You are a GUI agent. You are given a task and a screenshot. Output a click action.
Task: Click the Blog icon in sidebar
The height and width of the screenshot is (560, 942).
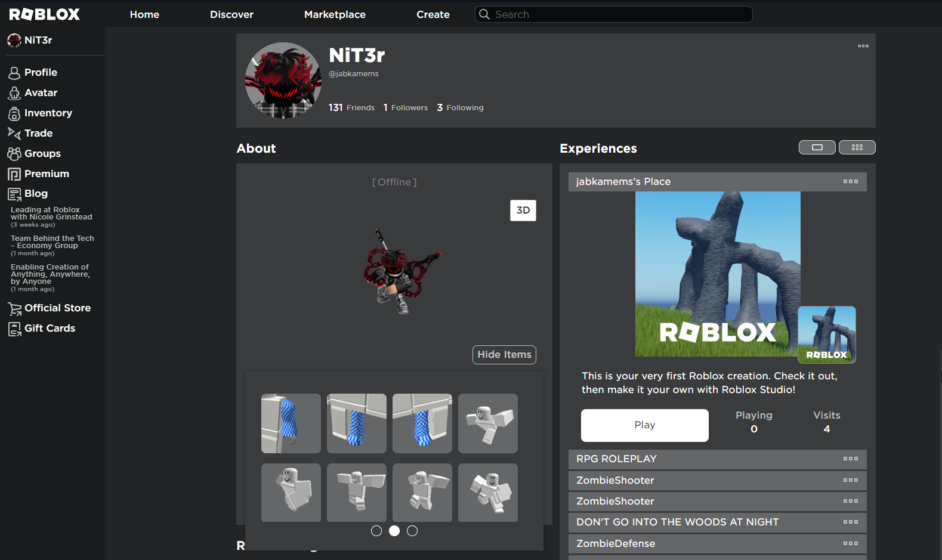click(14, 194)
